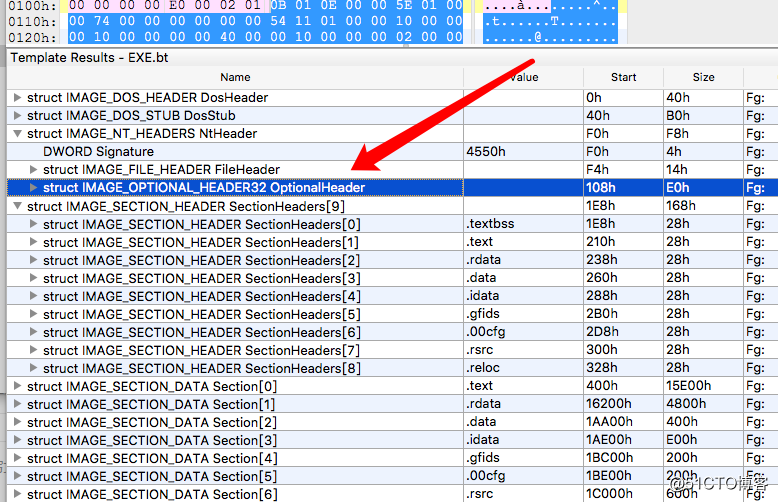Expand SectionHeaders[4] .idata entry
The height and width of the screenshot is (502, 778).
33,296
